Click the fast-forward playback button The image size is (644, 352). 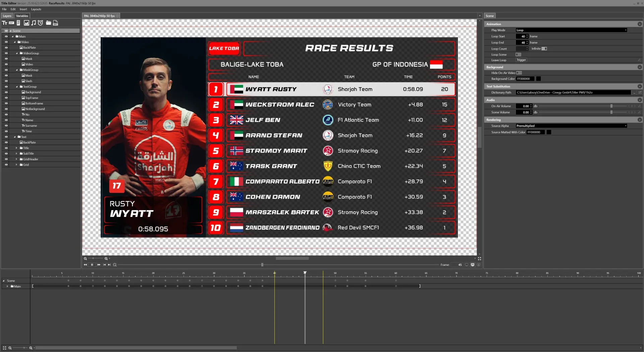[99, 265]
